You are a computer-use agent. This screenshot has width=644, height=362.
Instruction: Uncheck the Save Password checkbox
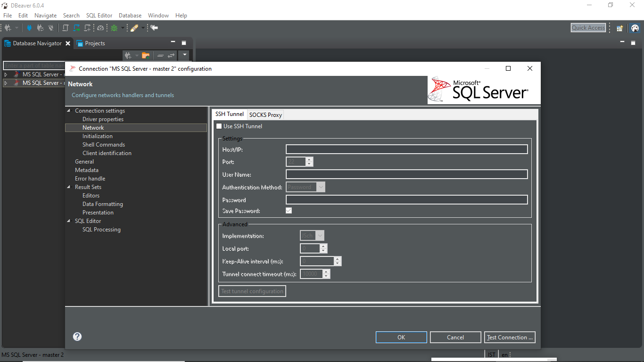tap(289, 210)
